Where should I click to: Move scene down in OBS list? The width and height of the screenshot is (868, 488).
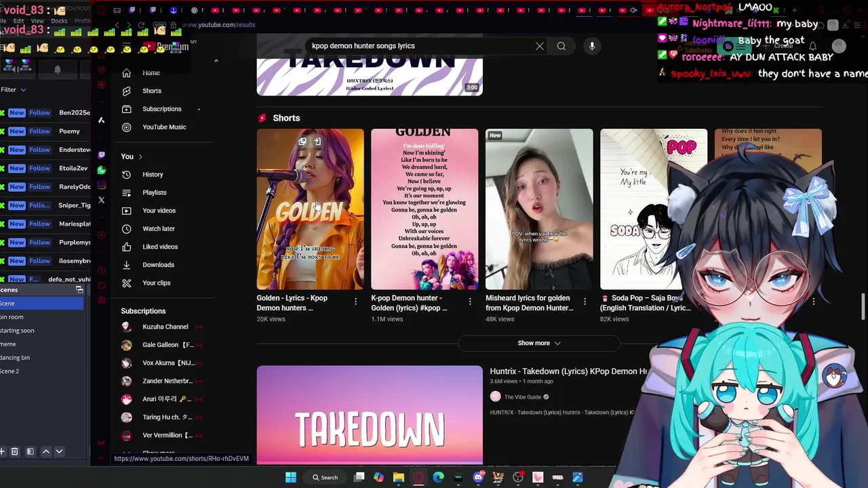59,451
